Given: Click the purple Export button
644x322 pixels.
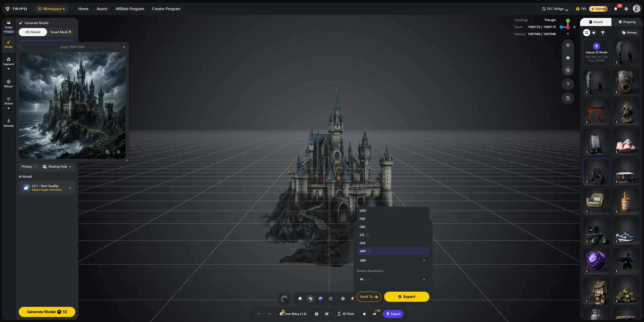Looking at the screenshot, I should [x=393, y=314].
